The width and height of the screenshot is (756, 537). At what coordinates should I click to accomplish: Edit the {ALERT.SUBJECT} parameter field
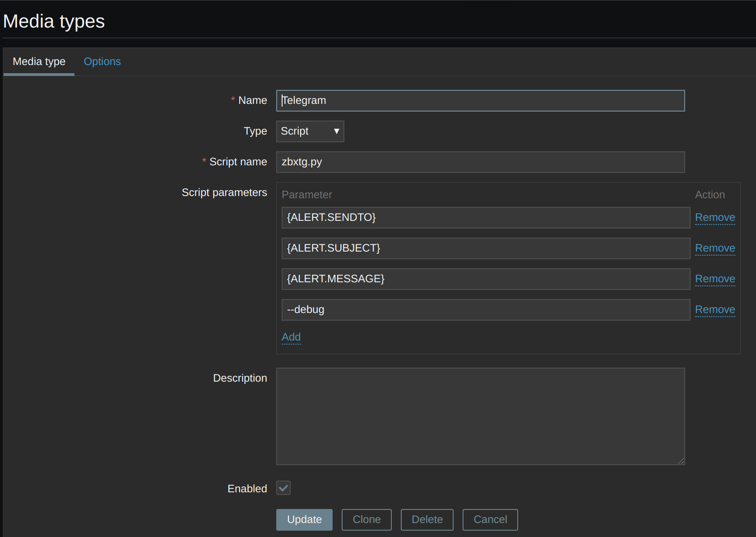point(485,248)
